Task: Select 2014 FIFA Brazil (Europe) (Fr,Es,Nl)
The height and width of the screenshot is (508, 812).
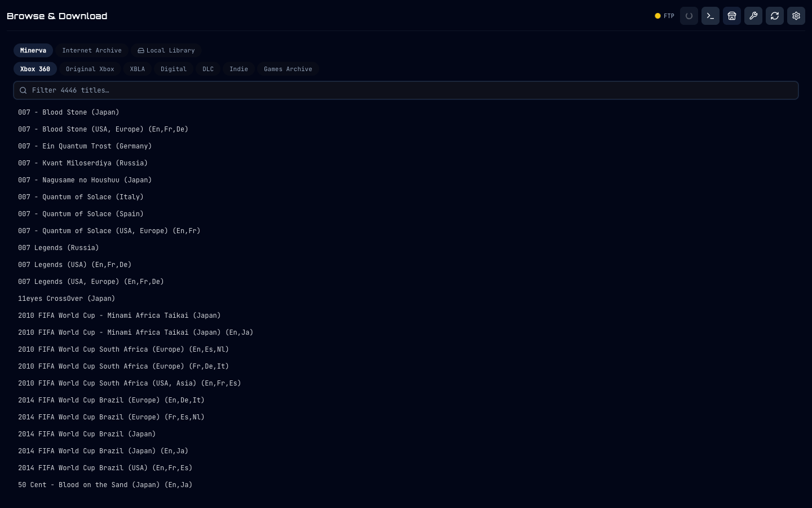Action: click(x=406, y=417)
